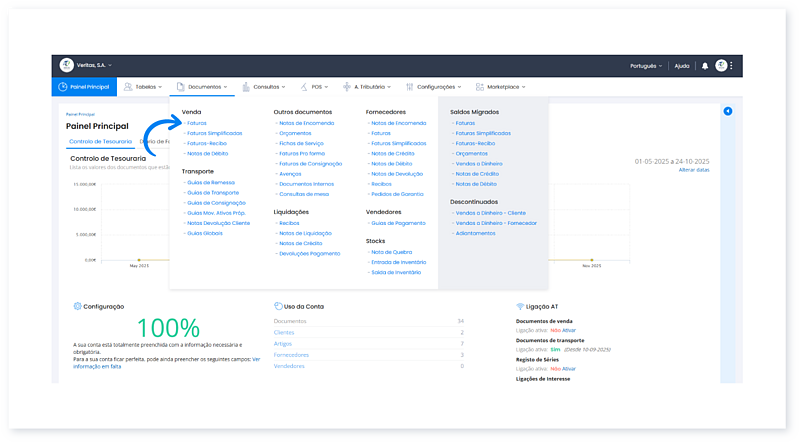Go to the Painel Principal tab

[x=84, y=87]
